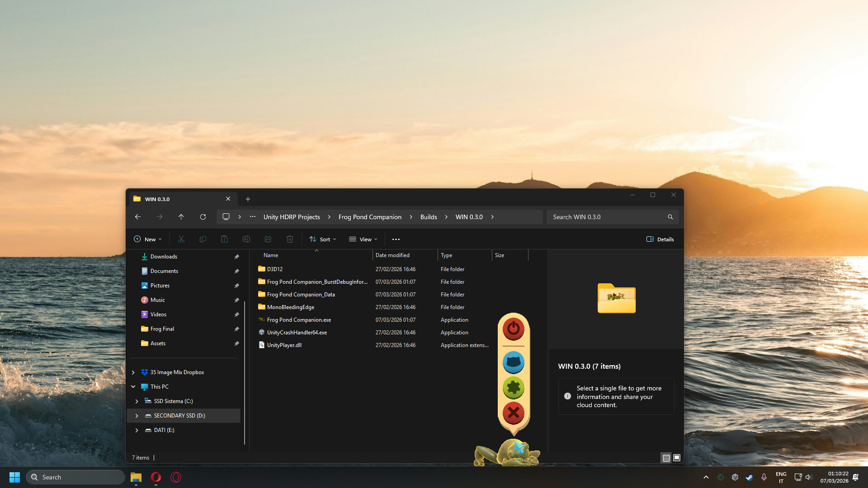Screen dimensions: 868x488
Task: Click the red X button on the frog menu
Action: click(513, 413)
